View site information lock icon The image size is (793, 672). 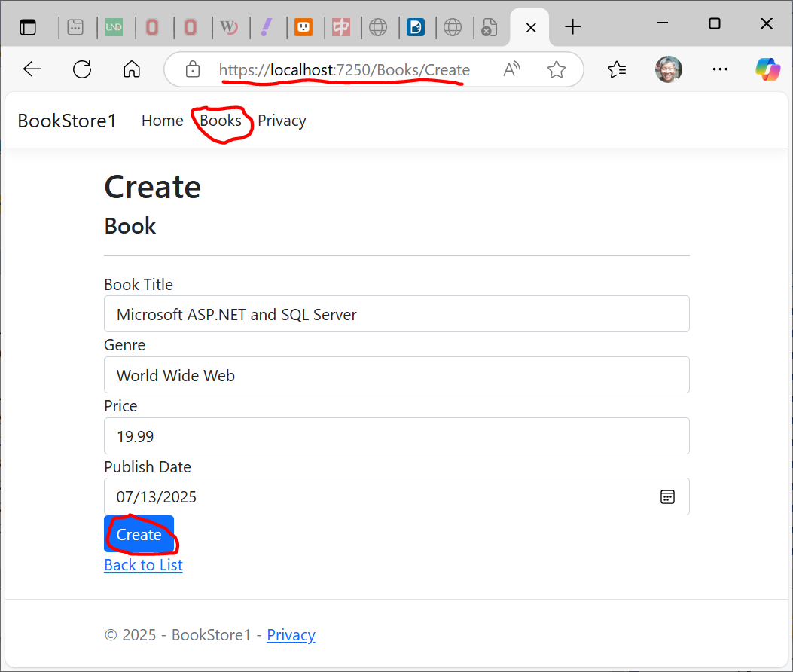(x=192, y=69)
